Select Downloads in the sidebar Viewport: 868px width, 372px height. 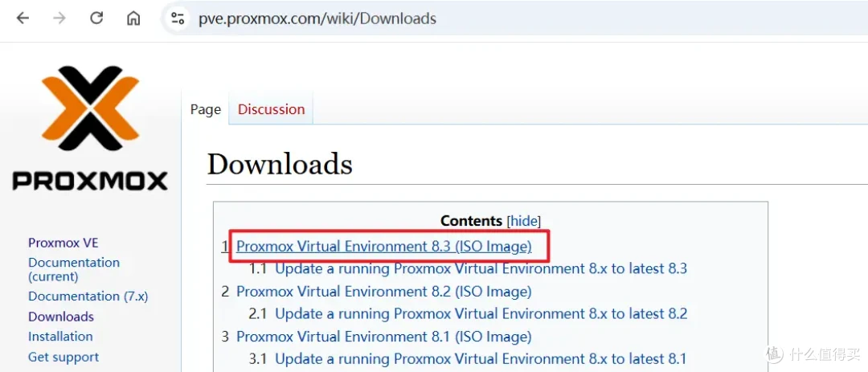click(61, 317)
